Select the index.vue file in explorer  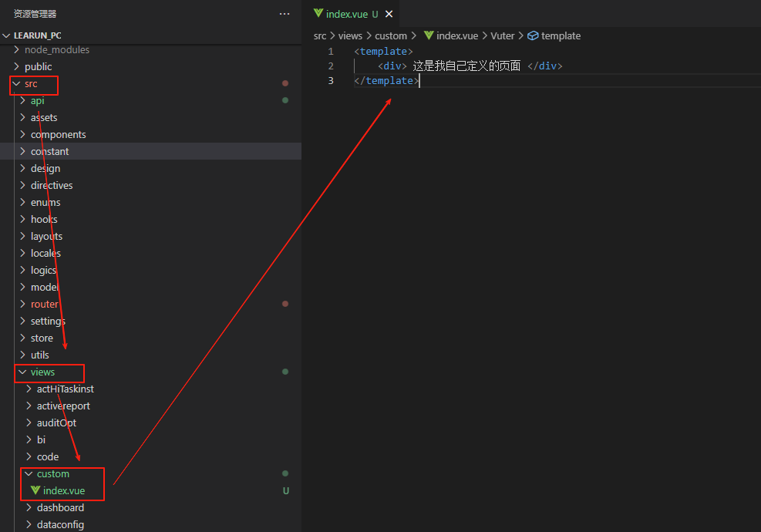point(64,490)
